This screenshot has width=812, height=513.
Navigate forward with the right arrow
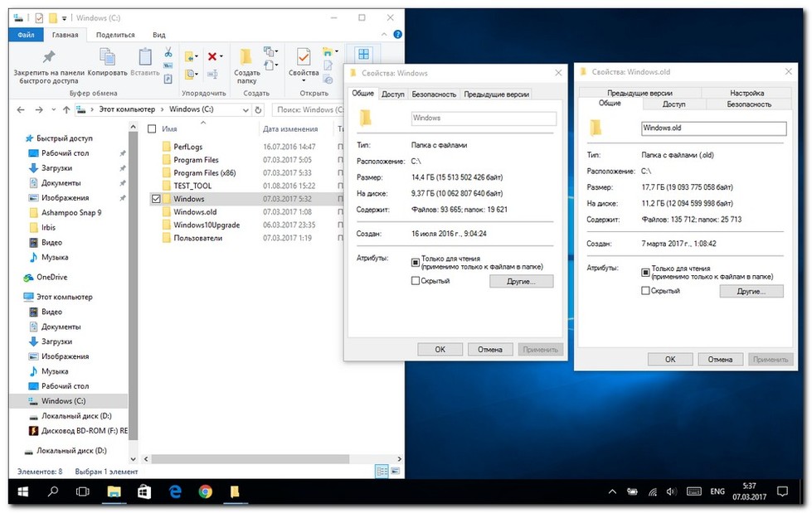coord(39,109)
